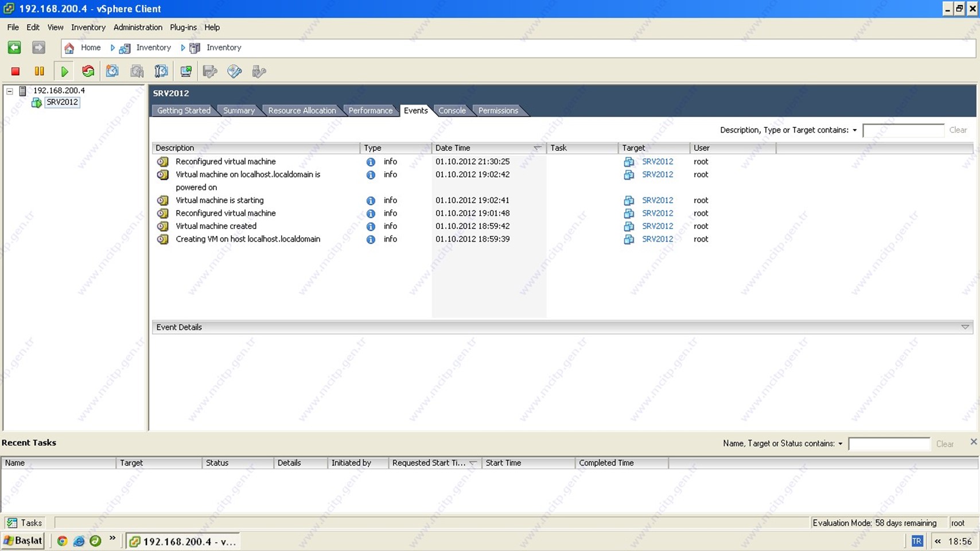Launch the virtual machine console toolbar icon

pos(186,71)
